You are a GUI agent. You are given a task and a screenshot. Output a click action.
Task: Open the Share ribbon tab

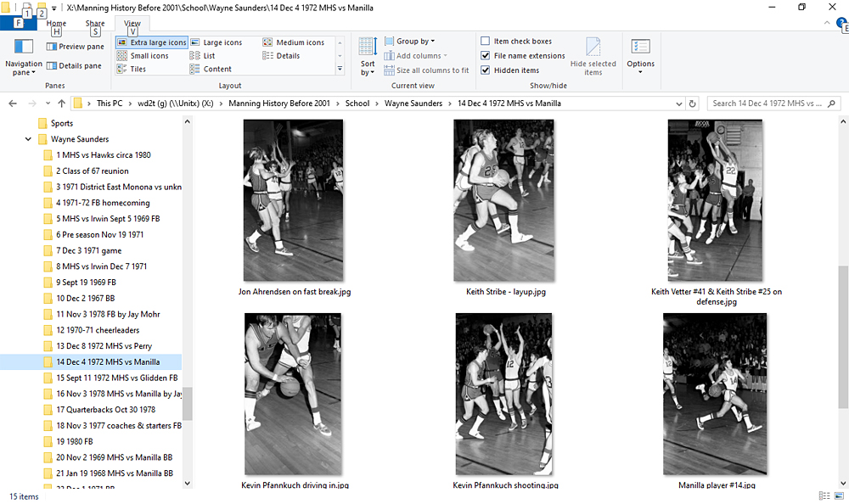tap(95, 23)
